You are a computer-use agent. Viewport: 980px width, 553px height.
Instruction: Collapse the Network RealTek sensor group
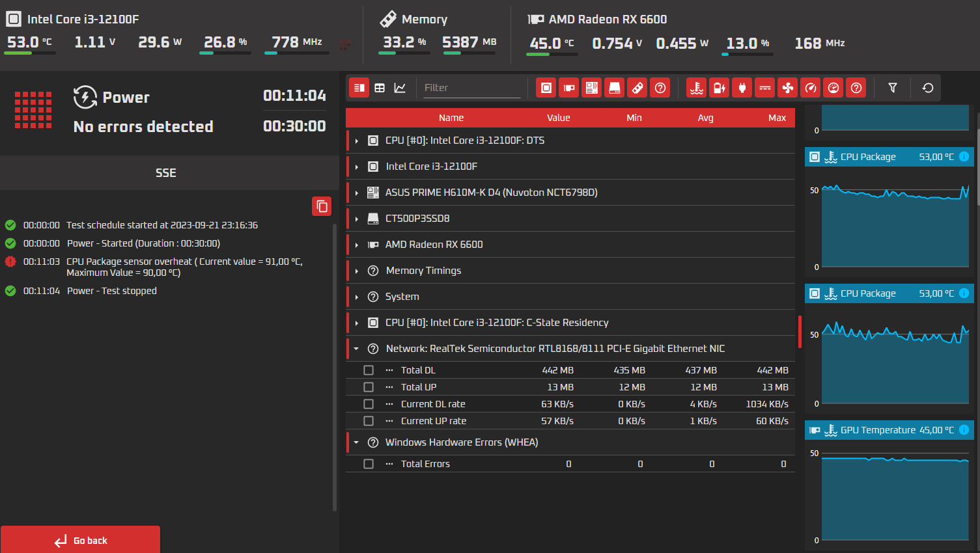point(356,349)
